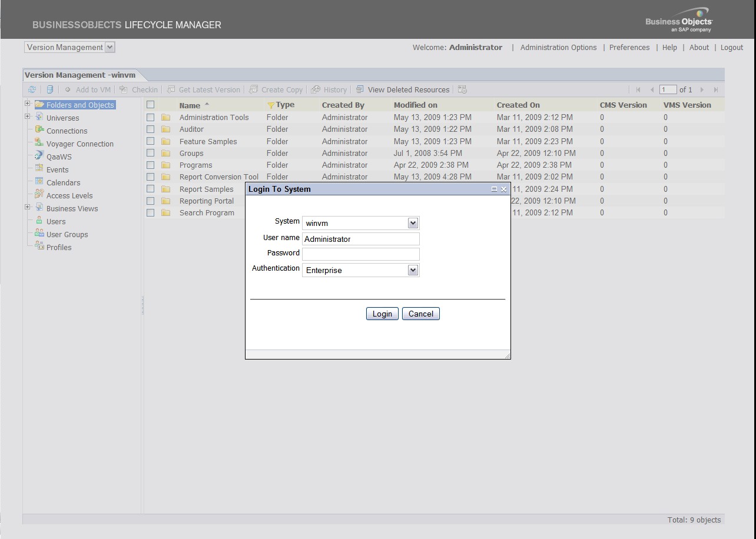Click the Voyager Connection icon in tree
756x539 pixels.
[39, 142]
